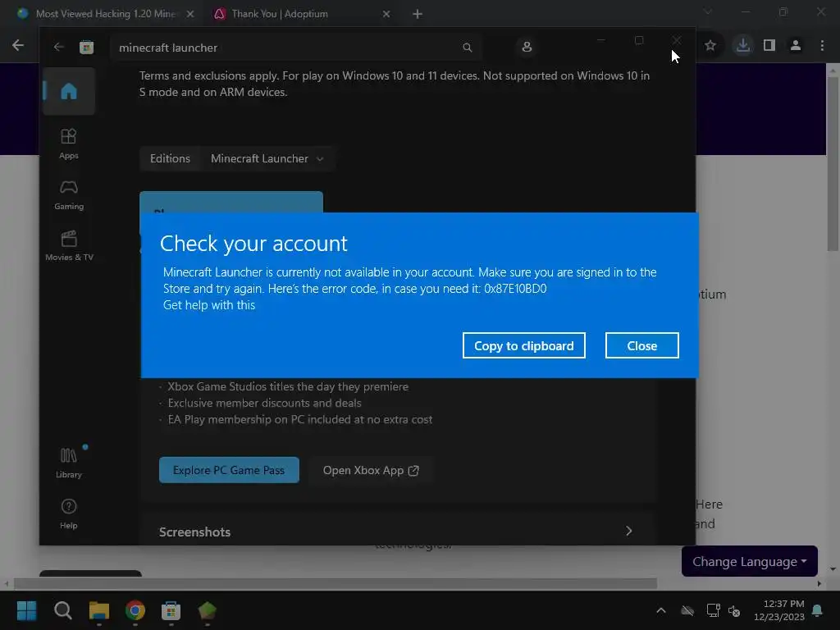
Task: Open Windows taskbar search
Action: (62, 610)
